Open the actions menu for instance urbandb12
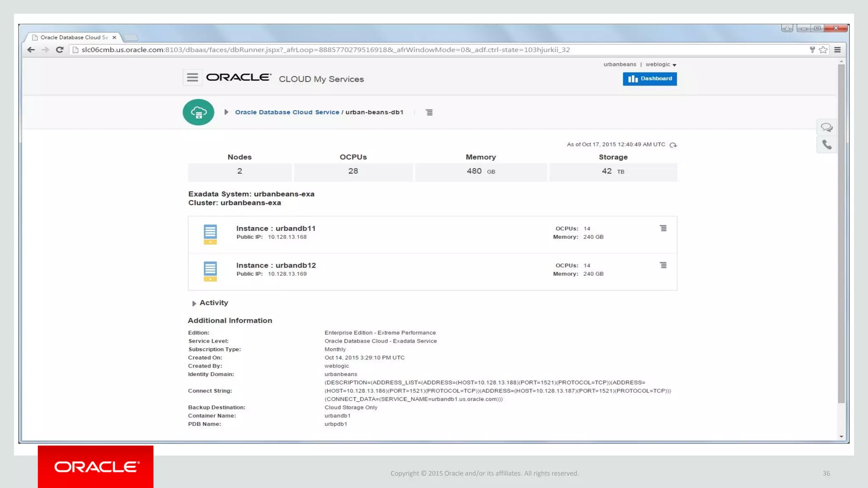The width and height of the screenshot is (868, 488). coord(663,265)
